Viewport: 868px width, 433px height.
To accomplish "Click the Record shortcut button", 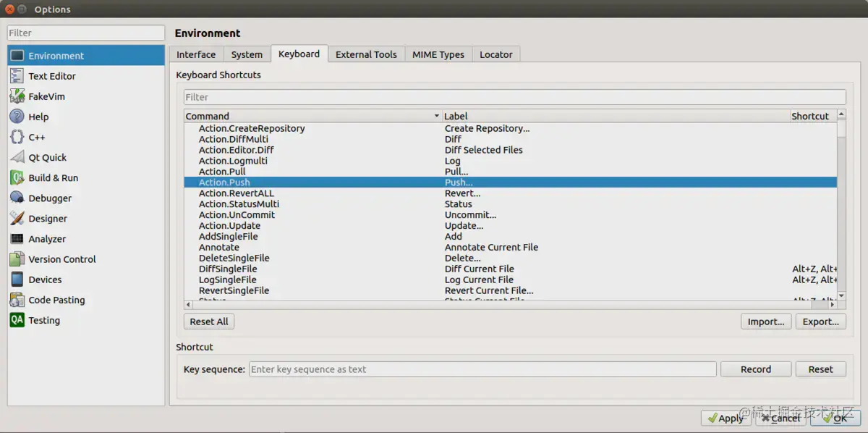I will (756, 369).
